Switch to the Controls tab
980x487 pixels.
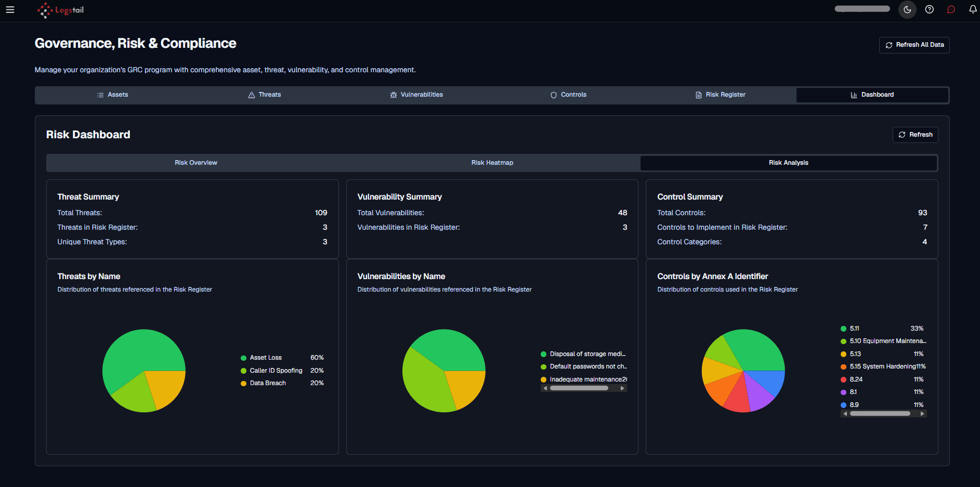point(568,95)
